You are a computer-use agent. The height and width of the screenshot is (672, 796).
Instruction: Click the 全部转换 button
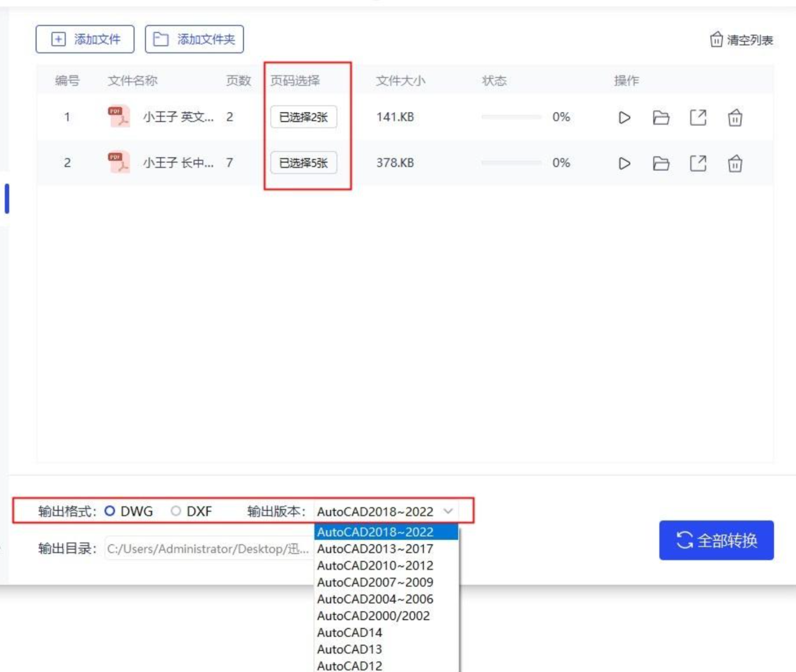coord(716,540)
